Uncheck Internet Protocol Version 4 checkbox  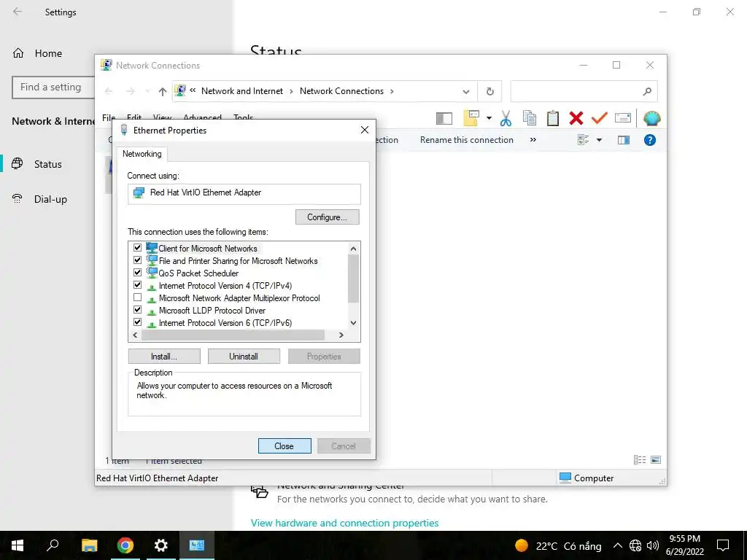coord(138,285)
